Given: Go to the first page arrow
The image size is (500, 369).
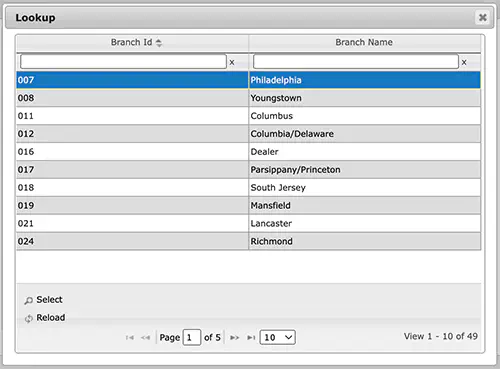Looking at the screenshot, I should point(130,338).
